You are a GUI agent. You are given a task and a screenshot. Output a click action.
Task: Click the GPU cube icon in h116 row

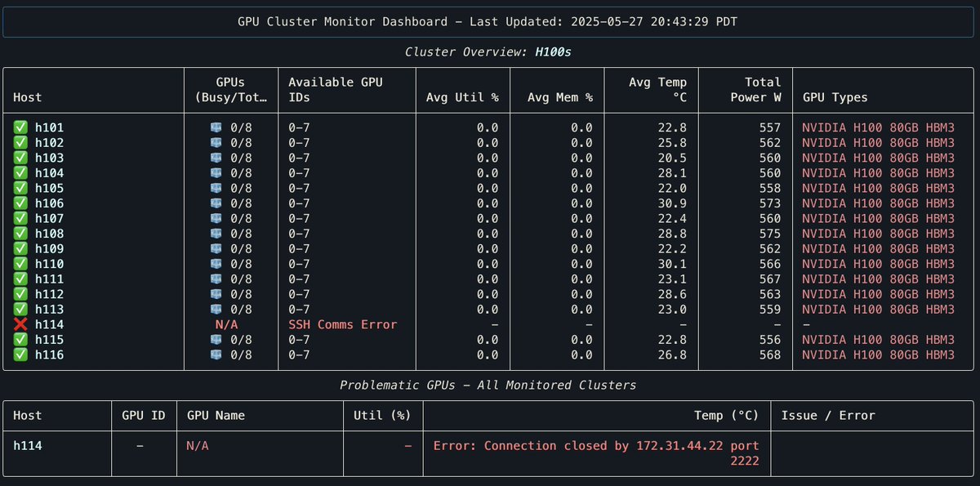coord(216,354)
